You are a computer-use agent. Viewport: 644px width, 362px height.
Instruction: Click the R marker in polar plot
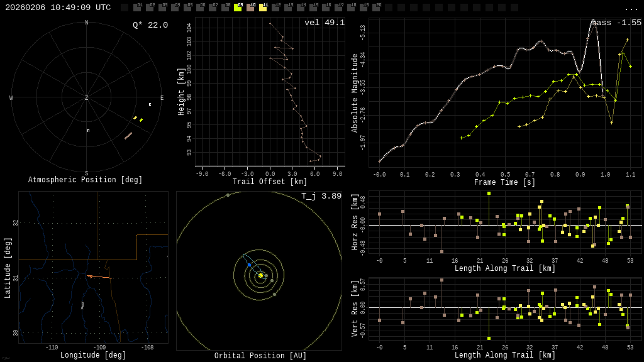coord(150,105)
